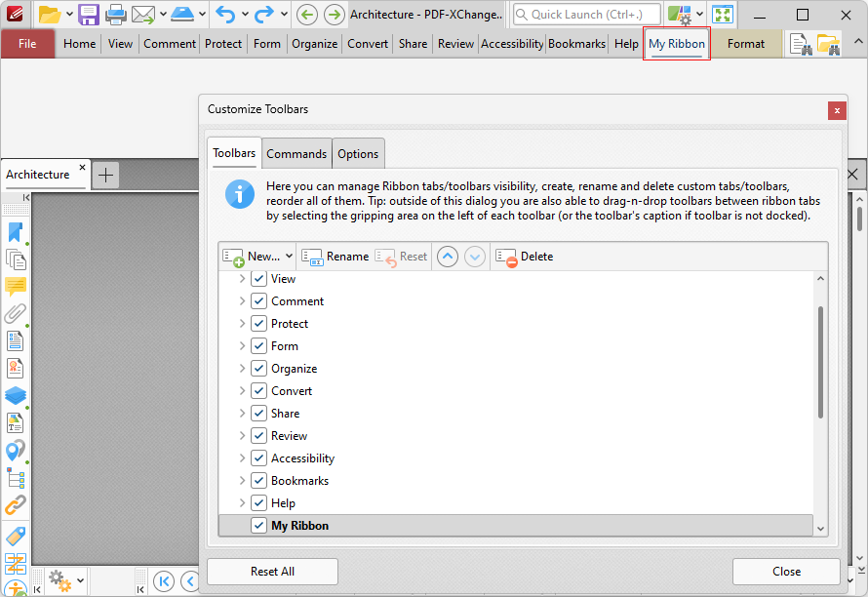Screen dimensions: 868x597
Task: Go to first page navigation button
Action: coord(163,581)
